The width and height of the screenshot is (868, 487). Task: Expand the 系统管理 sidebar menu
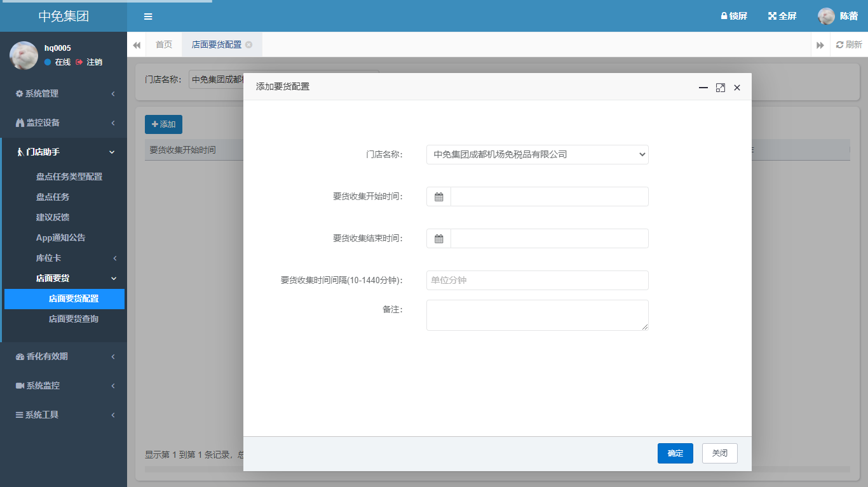pyautogui.click(x=64, y=93)
